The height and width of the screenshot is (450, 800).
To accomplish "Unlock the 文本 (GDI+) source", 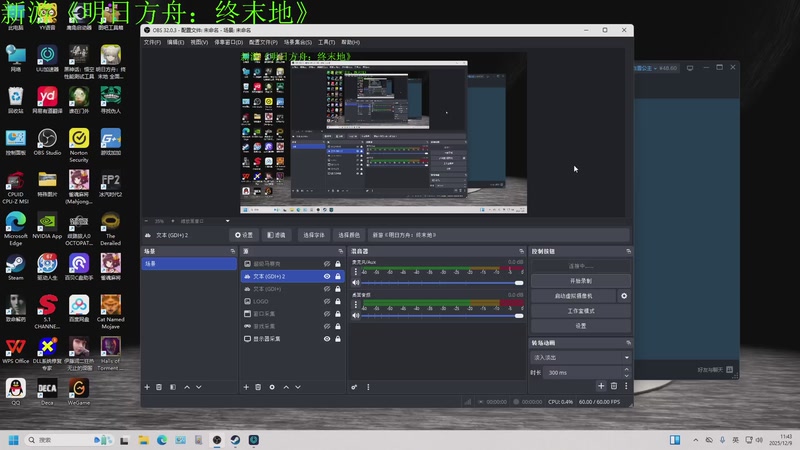I will (x=338, y=289).
